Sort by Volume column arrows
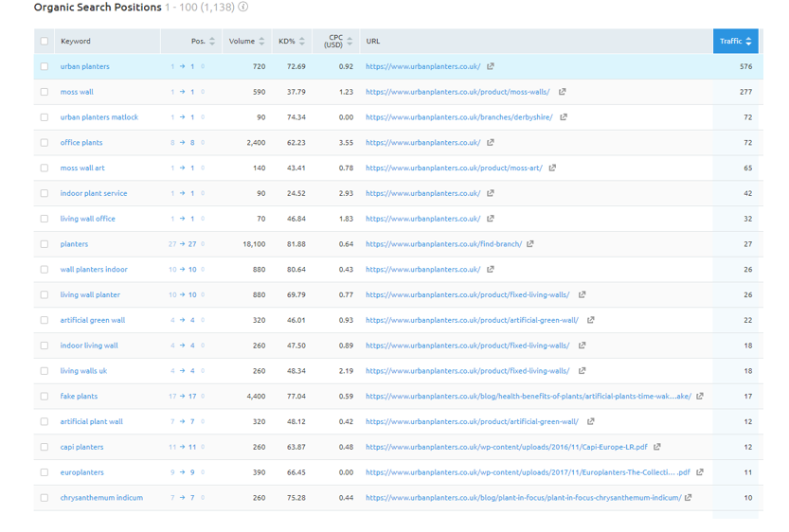Screen dimensions: 789x532 tap(261, 42)
